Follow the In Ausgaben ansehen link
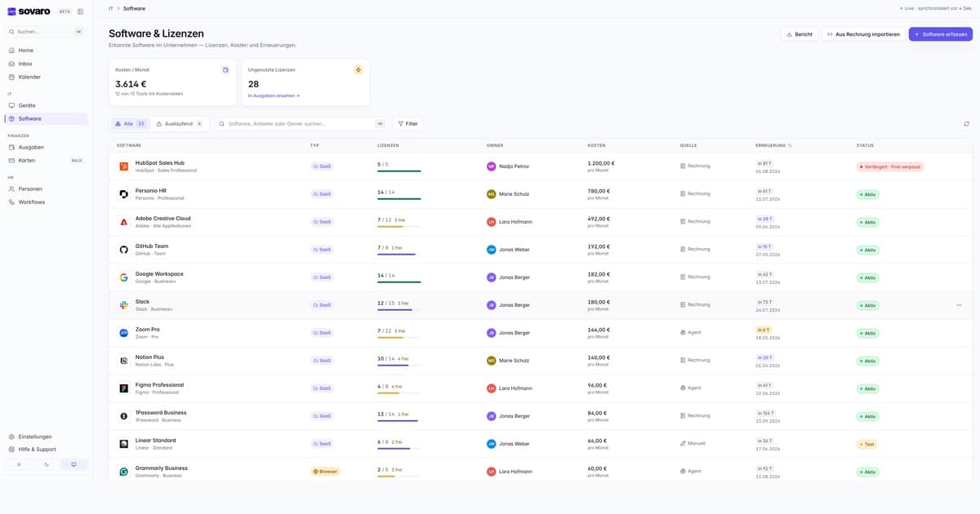The image size is (980, 514). (274, 95)
